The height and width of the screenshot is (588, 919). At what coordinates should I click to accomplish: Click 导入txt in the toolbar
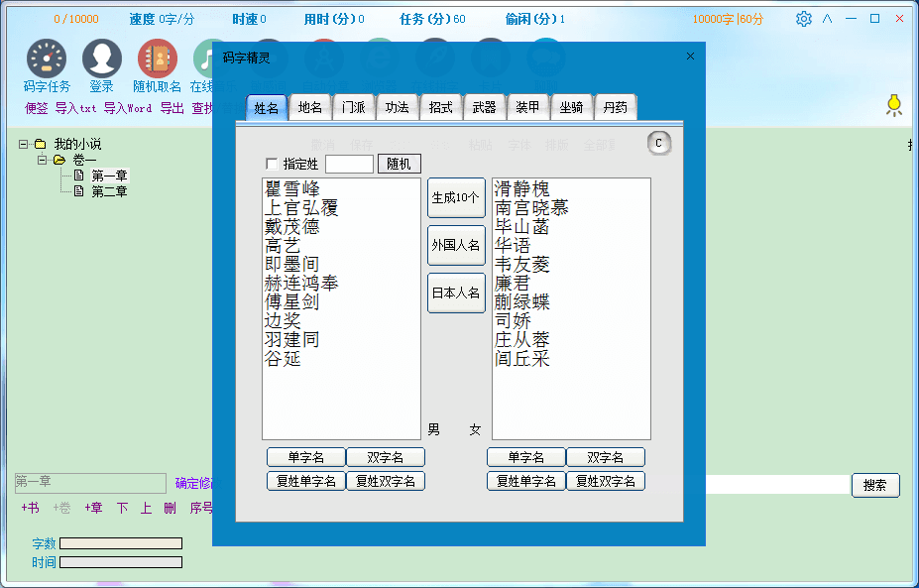75,108
